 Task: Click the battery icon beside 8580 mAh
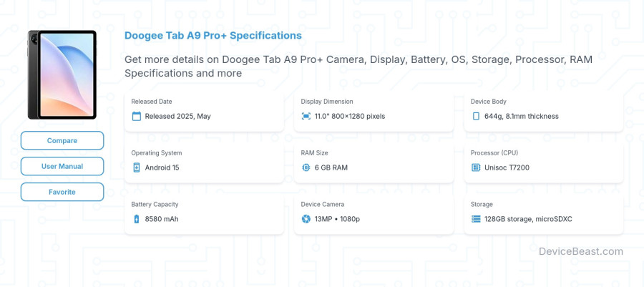[x=137, y=219]
